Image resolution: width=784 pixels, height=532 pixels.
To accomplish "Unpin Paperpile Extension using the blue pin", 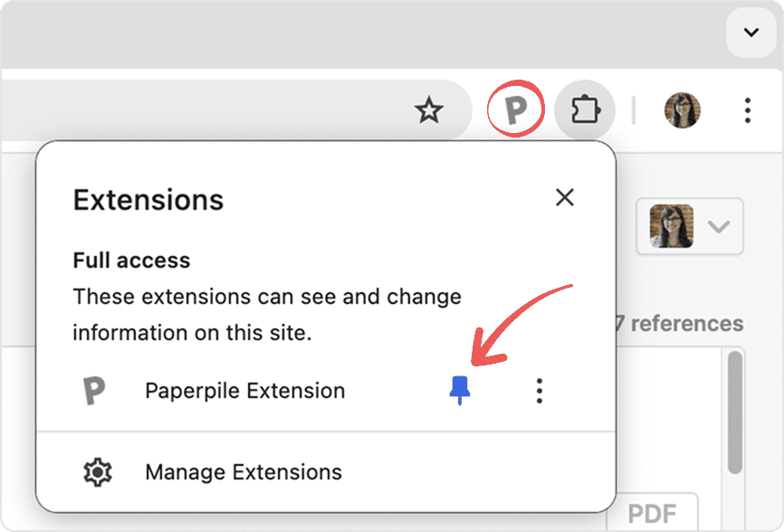I will coord(461,391).
